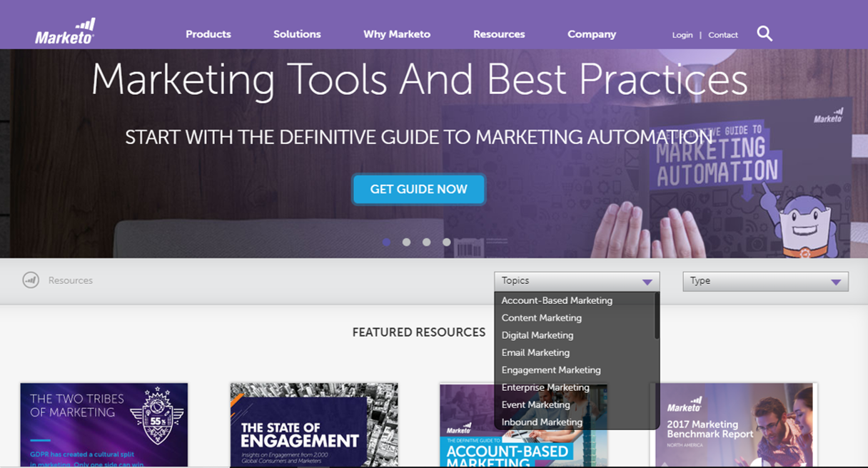
Task: Open the Products menu
Action: (x=208, y=34)
